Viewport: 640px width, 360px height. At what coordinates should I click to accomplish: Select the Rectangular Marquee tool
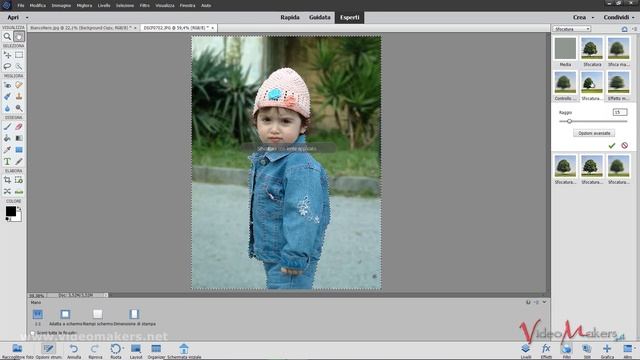19,55
